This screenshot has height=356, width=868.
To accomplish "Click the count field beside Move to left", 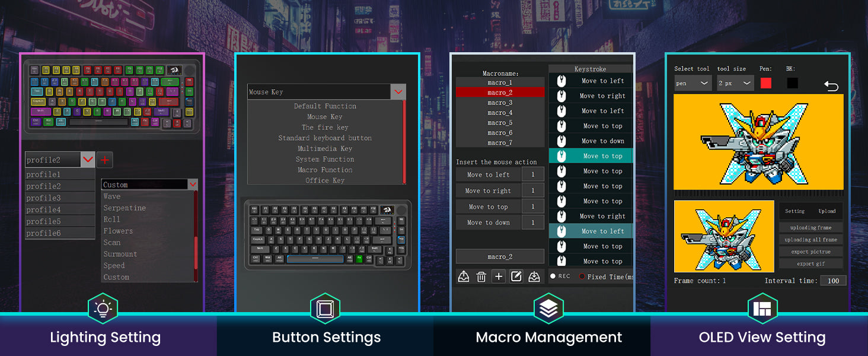I will (533, 175).
